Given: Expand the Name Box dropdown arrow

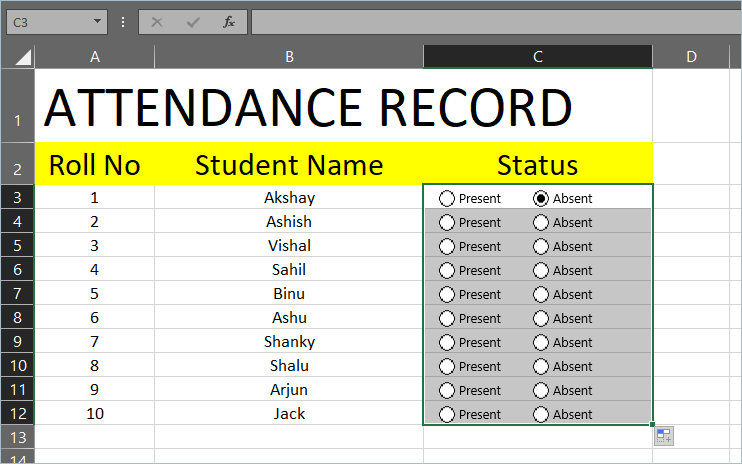Looking at the screenshot, I should click(x=97, y=21).
